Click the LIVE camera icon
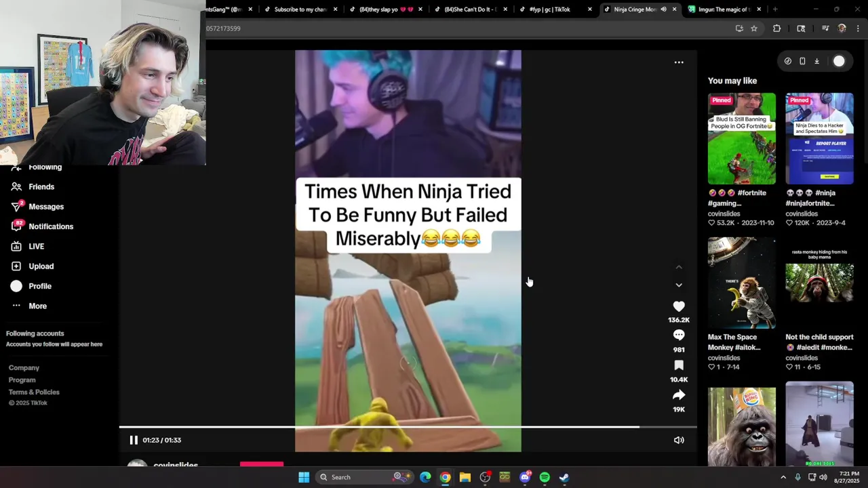The image size is (868, 488). point(16,247)
